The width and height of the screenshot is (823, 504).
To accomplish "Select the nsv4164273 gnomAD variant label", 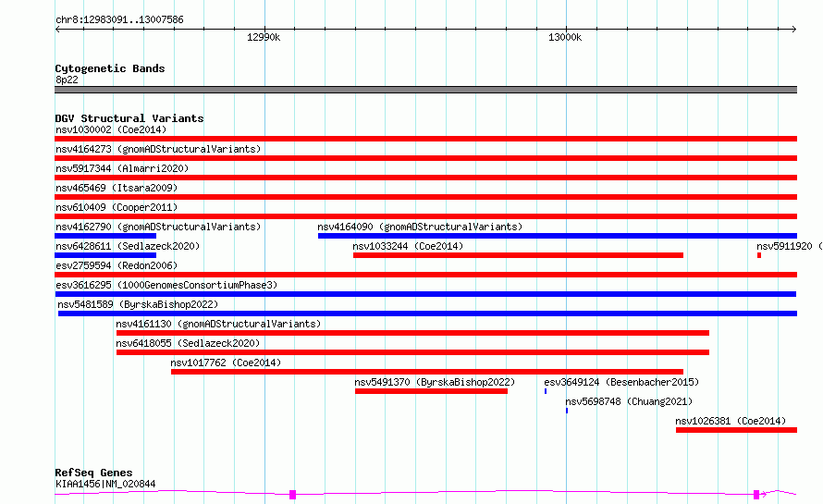I will [158, 149].
